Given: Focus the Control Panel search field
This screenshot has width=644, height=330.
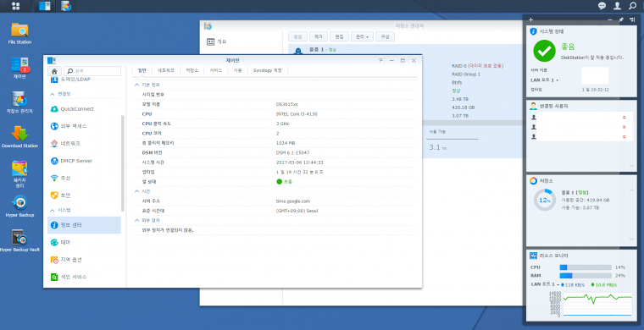Looking at the screenshot, I should [93, 71].
